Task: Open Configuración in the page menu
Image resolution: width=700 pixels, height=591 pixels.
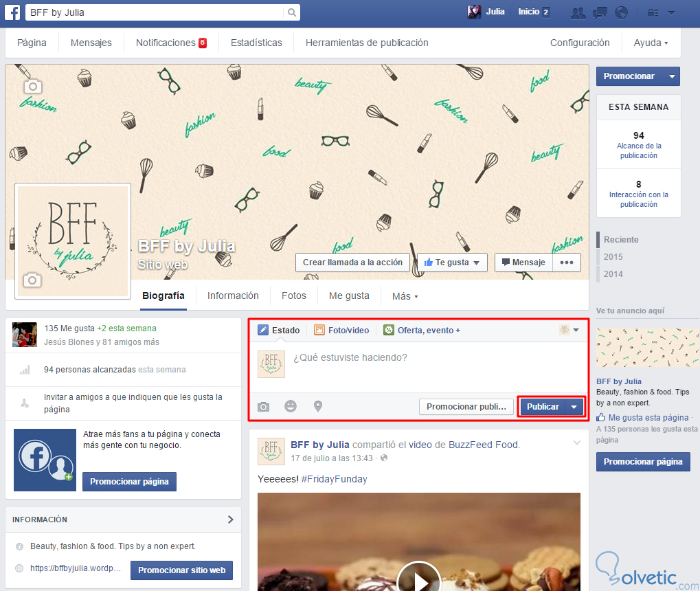Action: click(x=580, y=43)
